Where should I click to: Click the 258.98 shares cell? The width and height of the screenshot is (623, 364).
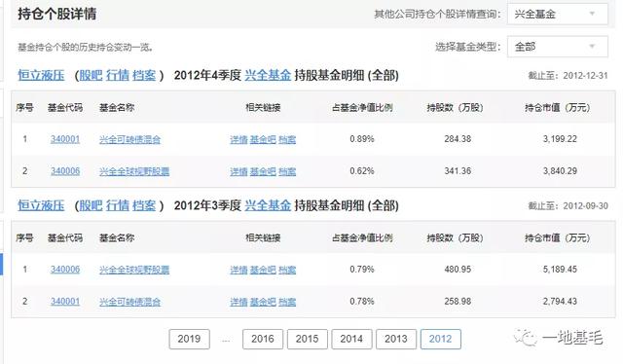click(x=458, y=302)
